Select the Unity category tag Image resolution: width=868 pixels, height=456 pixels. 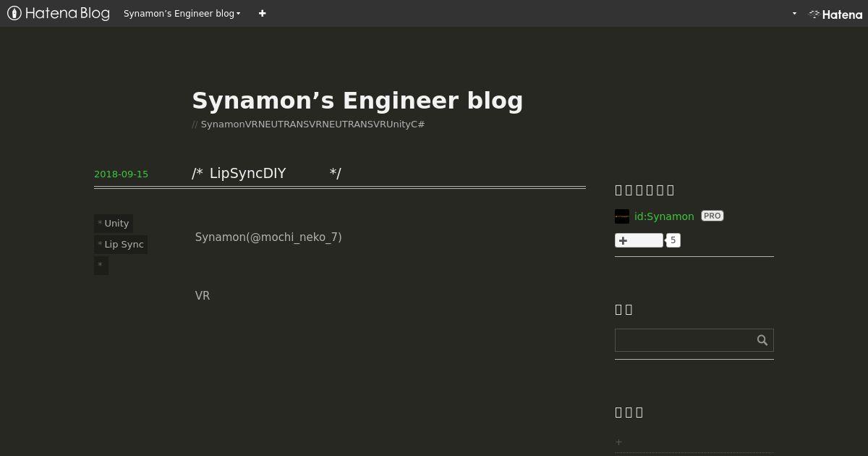(114, 223)
